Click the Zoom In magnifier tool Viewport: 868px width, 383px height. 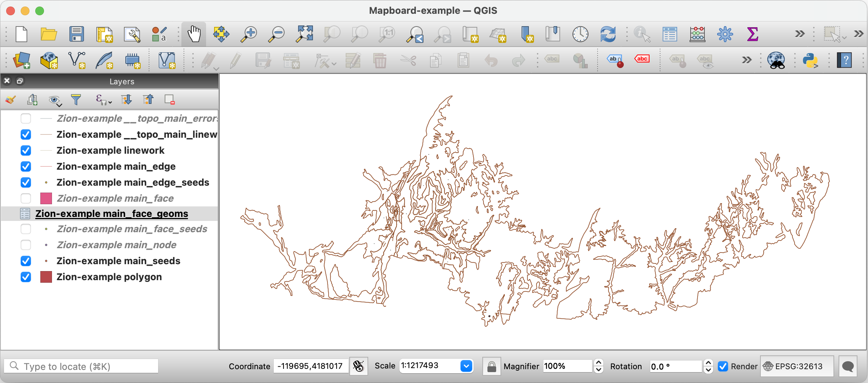(x=249, y=34)
